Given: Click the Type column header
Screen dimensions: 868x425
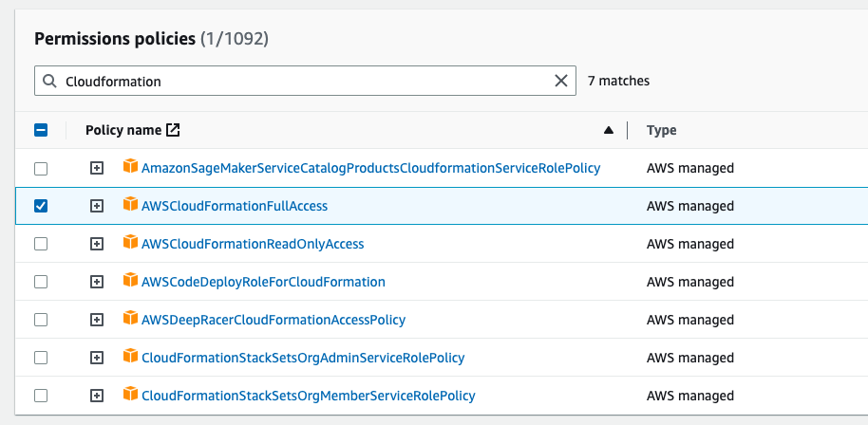Looking at the screenshot, I should click(x=662, y=130).
